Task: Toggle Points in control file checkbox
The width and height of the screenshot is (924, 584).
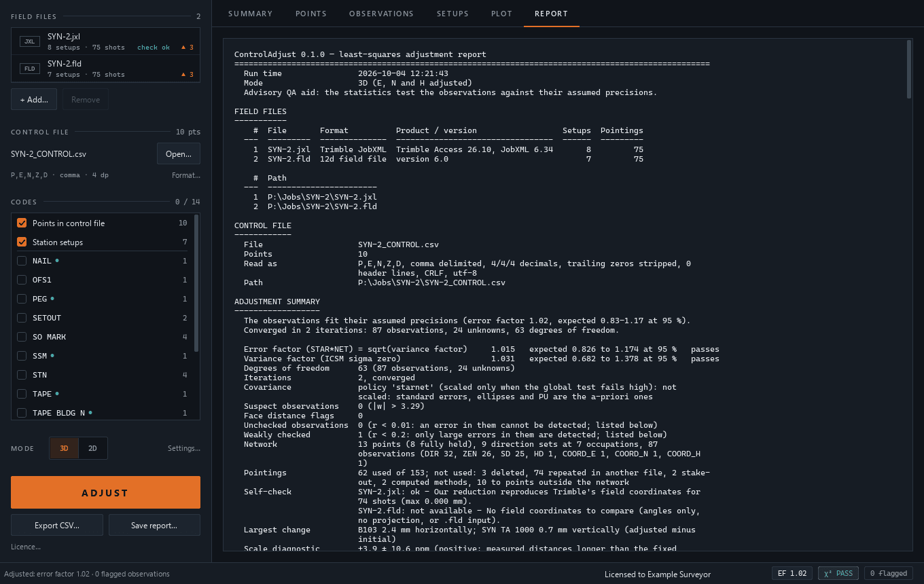Action: click(22, 223)
